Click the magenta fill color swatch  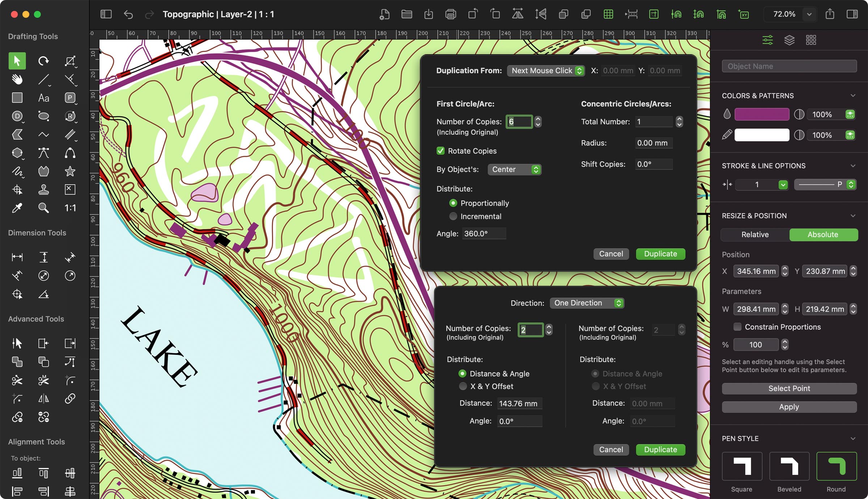point(761,114)
